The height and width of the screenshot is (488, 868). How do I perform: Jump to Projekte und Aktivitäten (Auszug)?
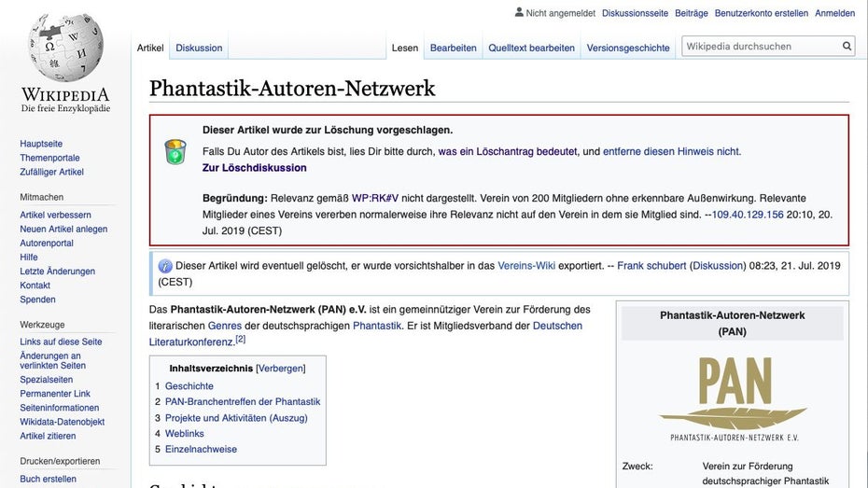click(236, 418)
